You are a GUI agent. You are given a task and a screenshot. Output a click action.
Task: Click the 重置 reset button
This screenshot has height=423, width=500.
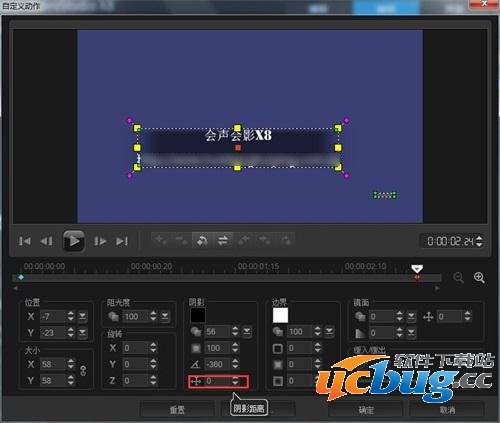(177, 409)
